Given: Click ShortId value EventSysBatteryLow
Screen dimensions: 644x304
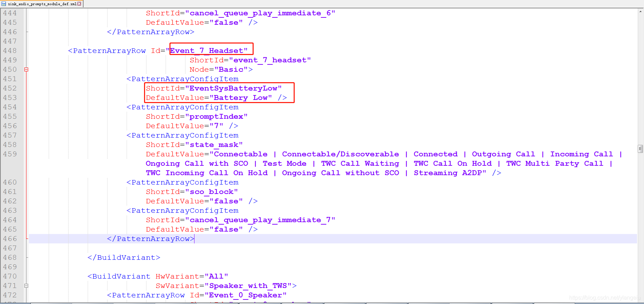Looking at the screenshot, I should click(233, 88).
